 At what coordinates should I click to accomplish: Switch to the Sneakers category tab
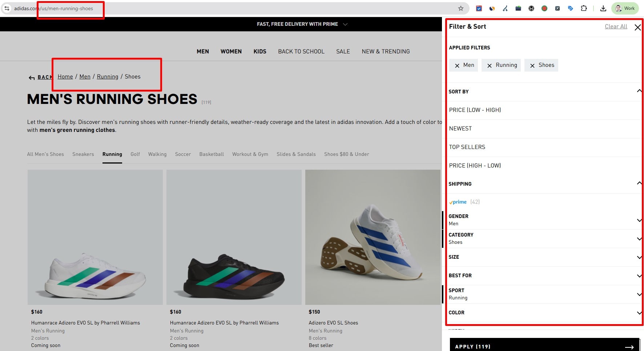[x=83, y=154]
